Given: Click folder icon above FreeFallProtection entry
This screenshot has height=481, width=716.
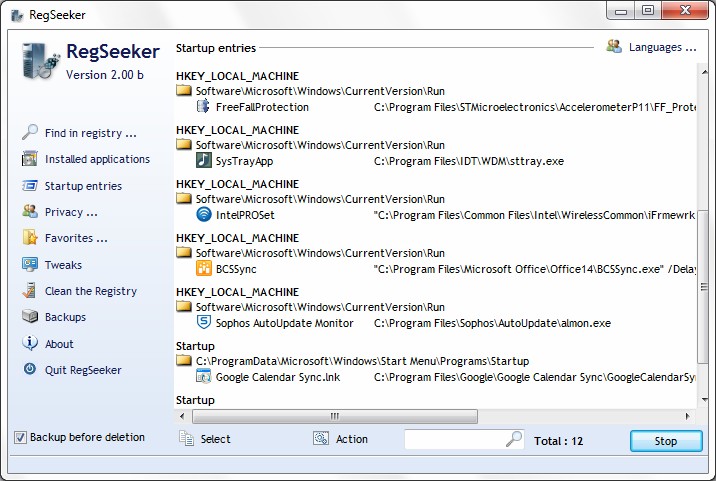Looking at the screenshot, I should (x=184, y=90).
